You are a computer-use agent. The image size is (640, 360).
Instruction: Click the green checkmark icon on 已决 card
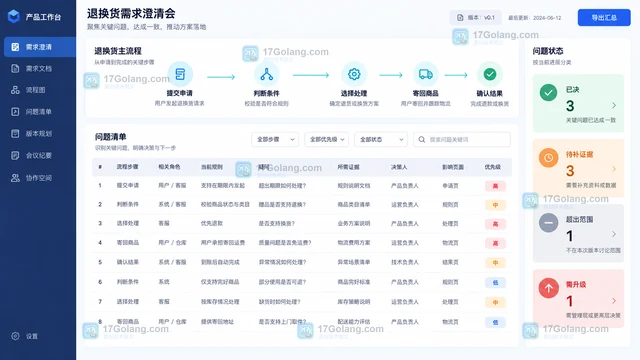pos(548,93)
